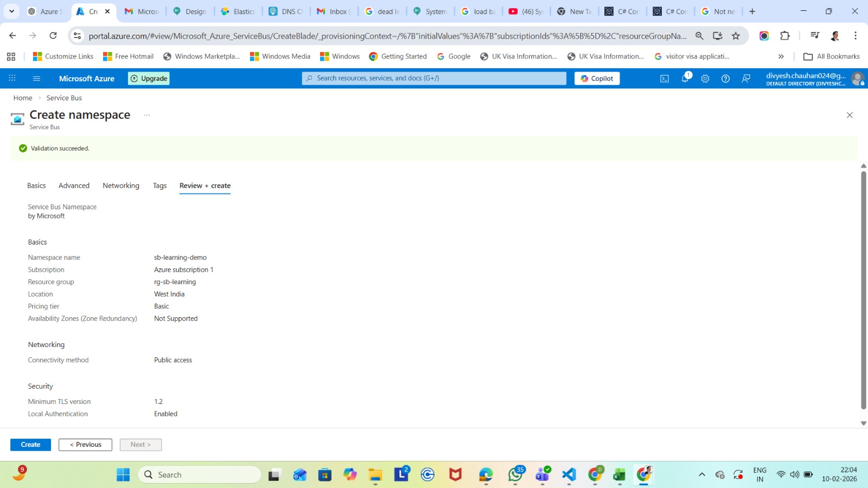The image size is (868, 488).
Task: Open the Azure app launcher grid
Action: (12, 78)
